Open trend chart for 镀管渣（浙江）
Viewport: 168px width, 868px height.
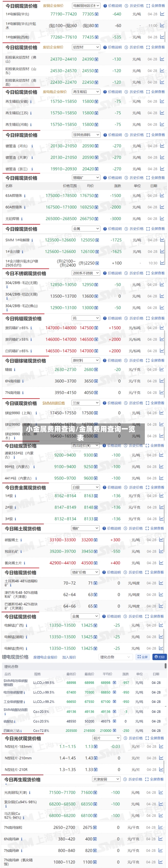tap(162, 169)
